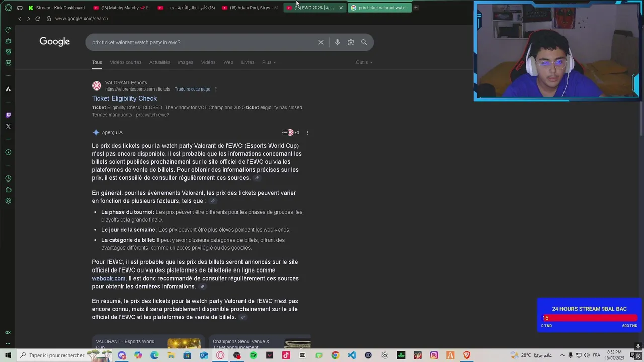Screen dimensions: 644x362
Task: Open the GX Control speedometer icon in sidebar
Action: click(x=8, y=30)
